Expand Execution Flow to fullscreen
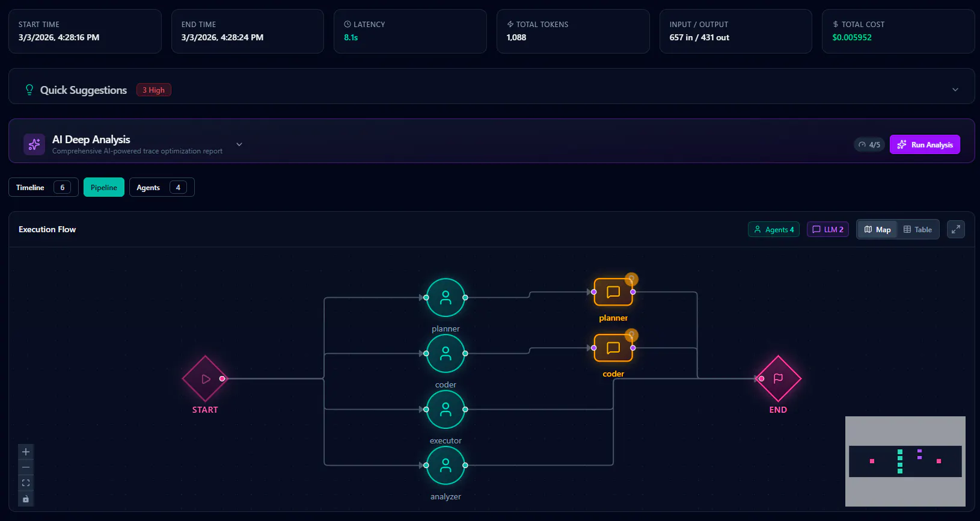 coord(955,229)
